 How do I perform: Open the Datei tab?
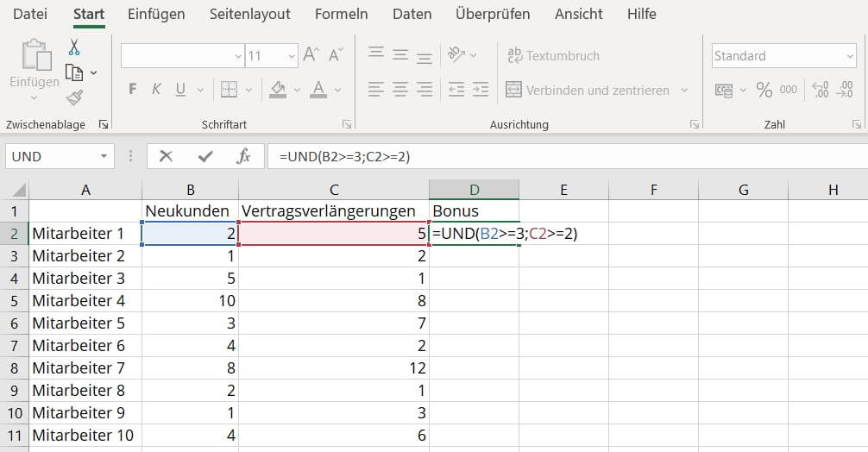point(30,14)
